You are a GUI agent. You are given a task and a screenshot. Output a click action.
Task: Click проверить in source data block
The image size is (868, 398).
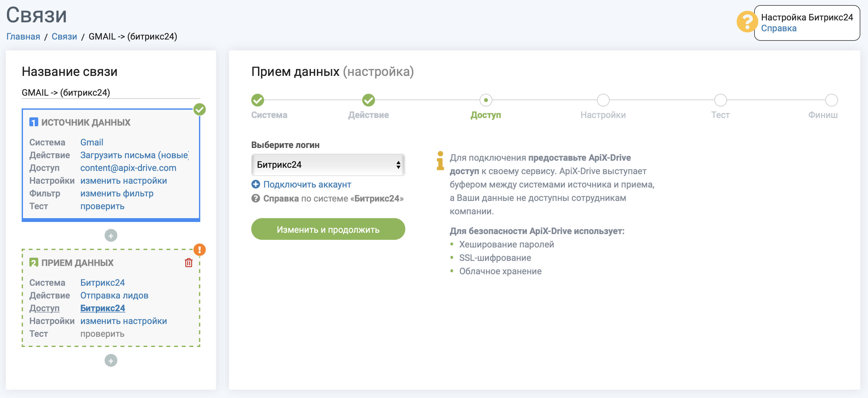(x=102, y=206)
